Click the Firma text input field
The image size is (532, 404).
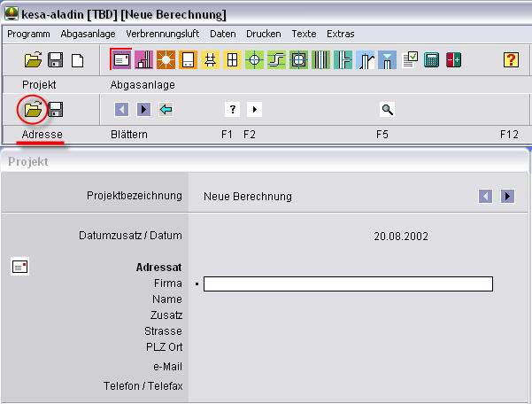tap(348, 284)
